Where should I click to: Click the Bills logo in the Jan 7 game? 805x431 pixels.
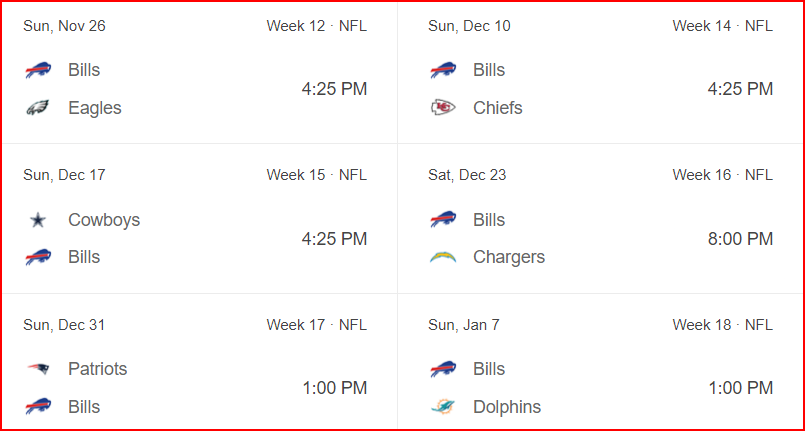click(x=443, y=369)
